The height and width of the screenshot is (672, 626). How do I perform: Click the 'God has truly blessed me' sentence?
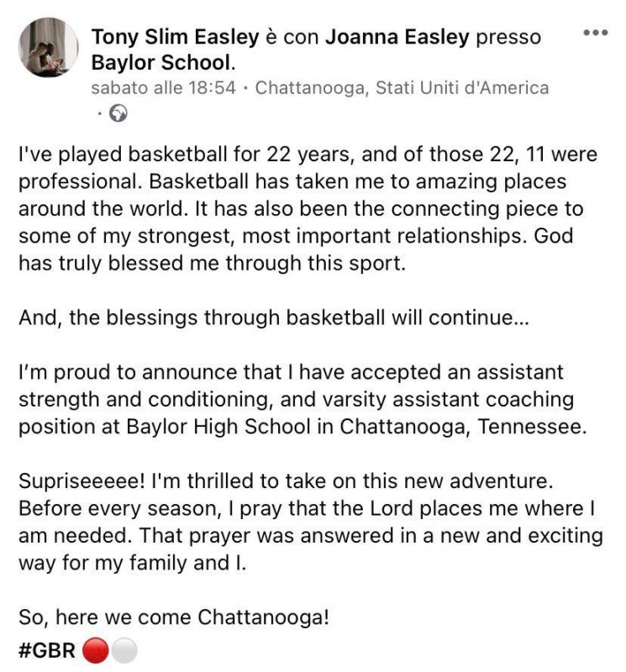pyautogui.click(x=210, y=263)
